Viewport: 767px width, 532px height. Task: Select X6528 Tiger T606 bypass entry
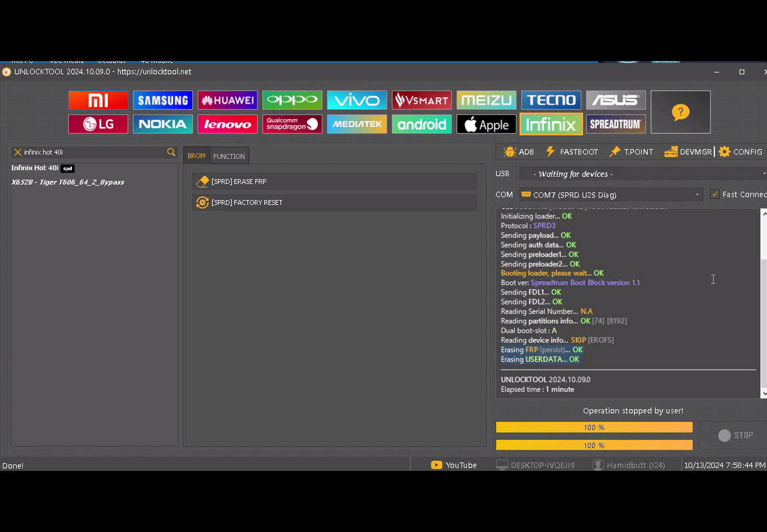coord(67,182)
